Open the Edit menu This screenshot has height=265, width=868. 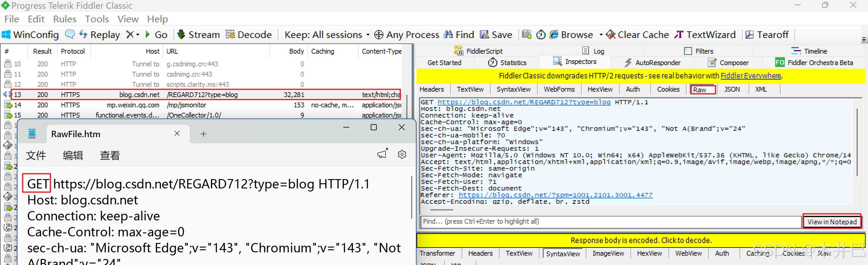coord(36,19)
